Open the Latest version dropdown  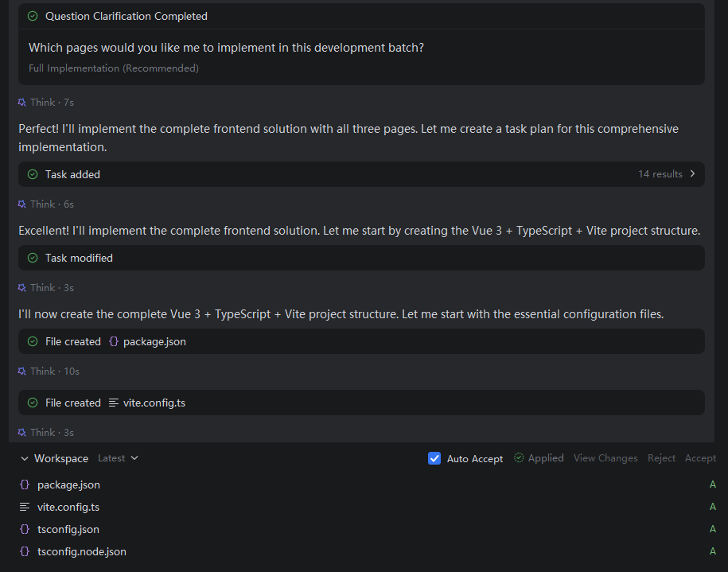tap(118, 458)
